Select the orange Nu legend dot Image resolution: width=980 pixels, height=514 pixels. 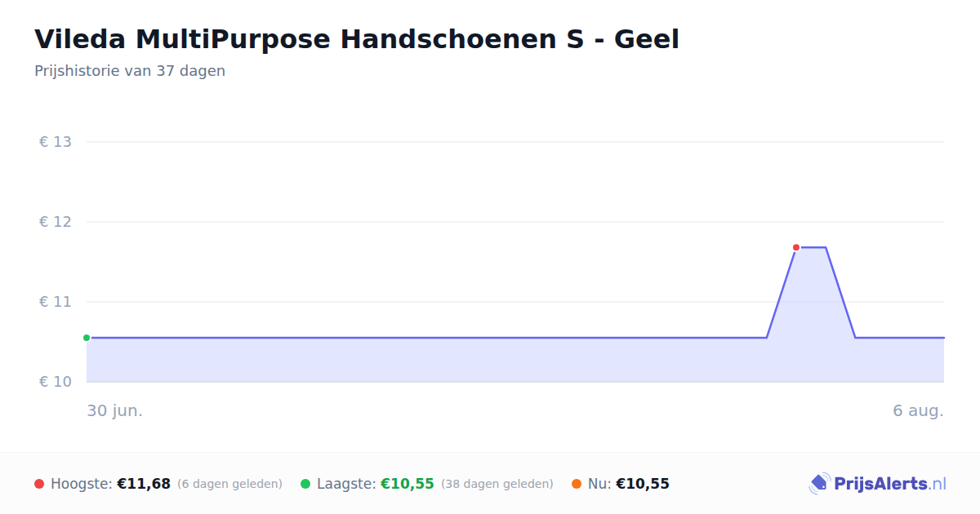pos(577,484)
